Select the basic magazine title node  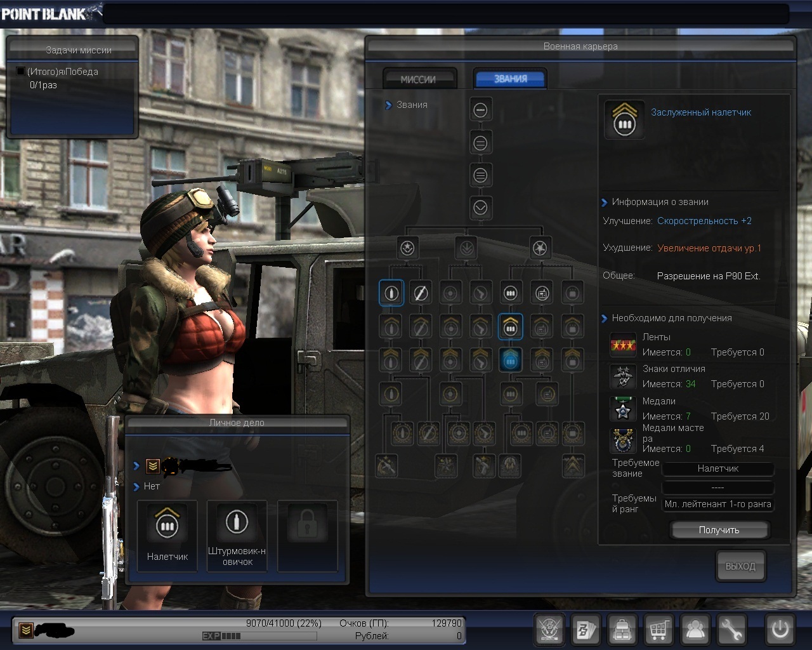pos(510,293)
